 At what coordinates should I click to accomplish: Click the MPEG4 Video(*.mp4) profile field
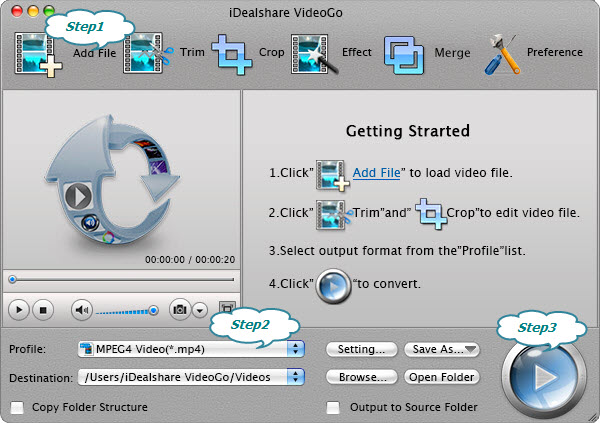[191, 349]
